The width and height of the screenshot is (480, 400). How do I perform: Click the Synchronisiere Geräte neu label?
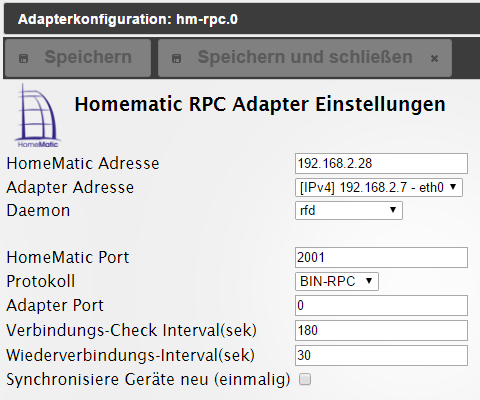pos(148,380)
